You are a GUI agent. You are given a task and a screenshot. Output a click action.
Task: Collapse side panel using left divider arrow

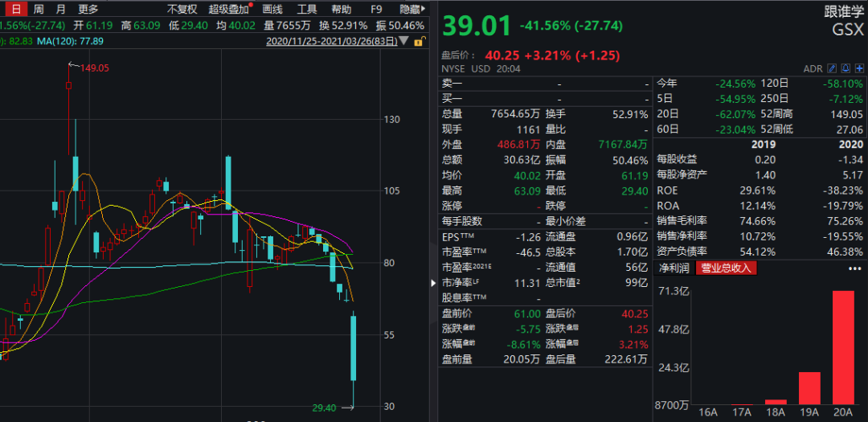coord(434,284)
